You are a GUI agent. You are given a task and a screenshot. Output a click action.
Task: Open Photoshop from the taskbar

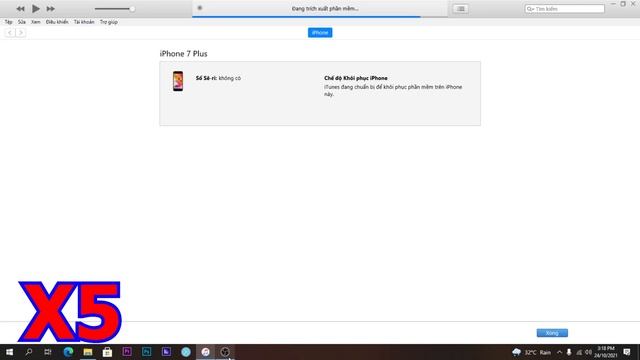(x=147, y=352)
